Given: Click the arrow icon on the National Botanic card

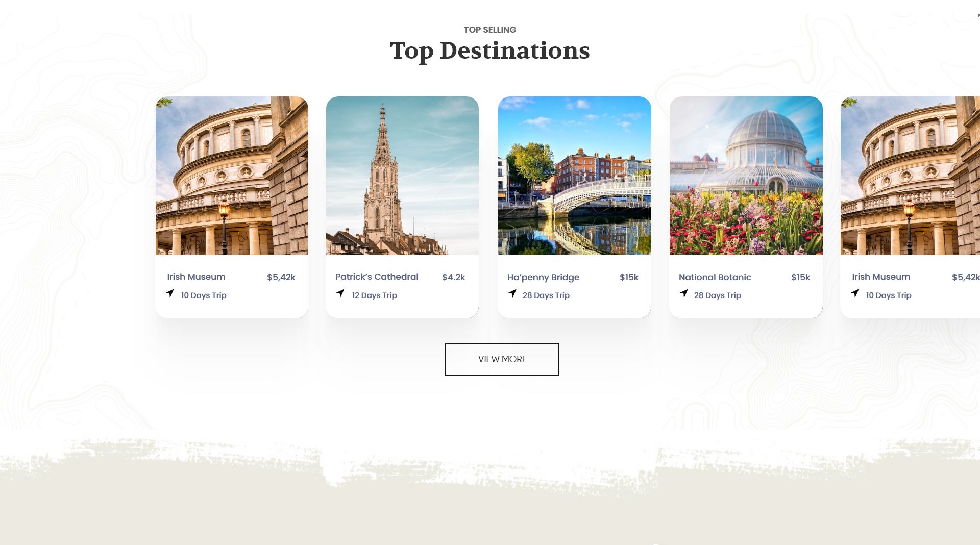Looking at the screenshot, I should pos(684,293).
